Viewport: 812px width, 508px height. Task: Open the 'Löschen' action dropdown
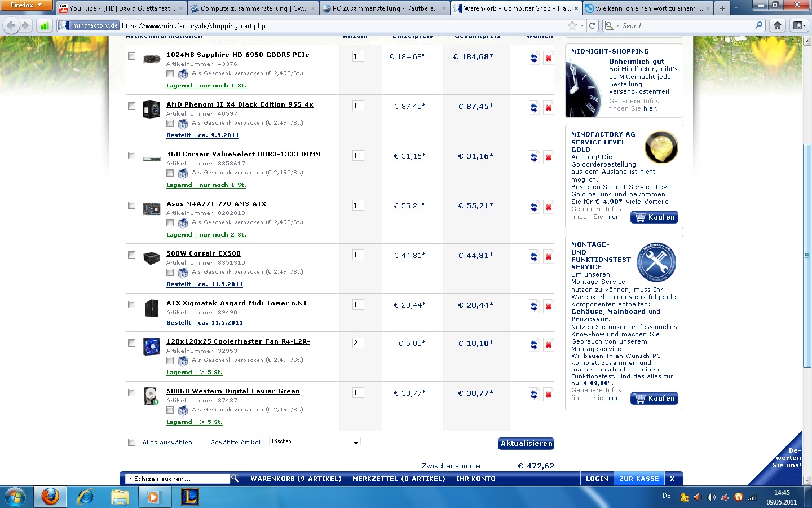(x=315, y=441)
